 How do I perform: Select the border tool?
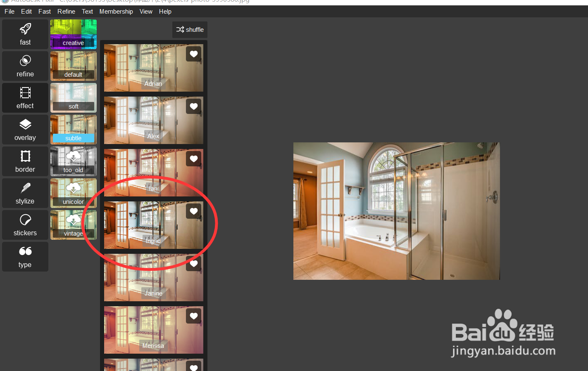click(25, 161)
